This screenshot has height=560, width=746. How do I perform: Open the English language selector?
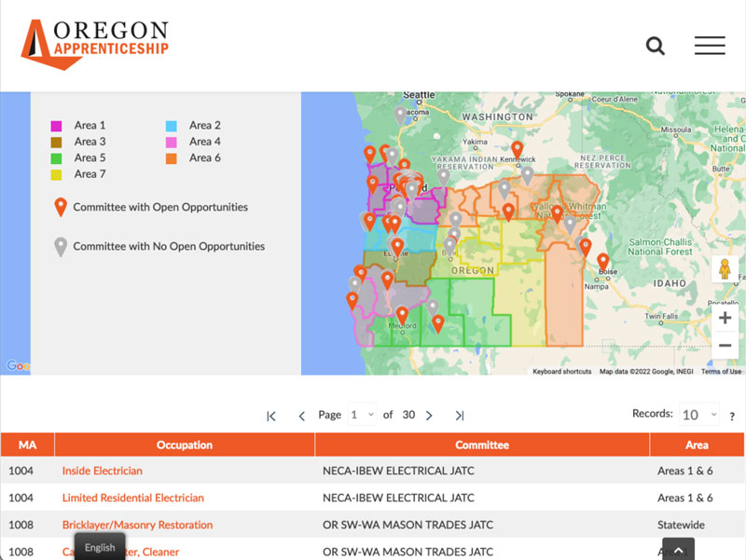click(100, 547)
